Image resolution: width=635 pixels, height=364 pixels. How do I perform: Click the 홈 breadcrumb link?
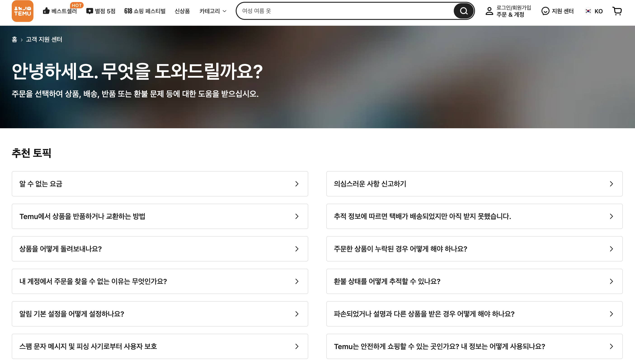tap(14, 40)
